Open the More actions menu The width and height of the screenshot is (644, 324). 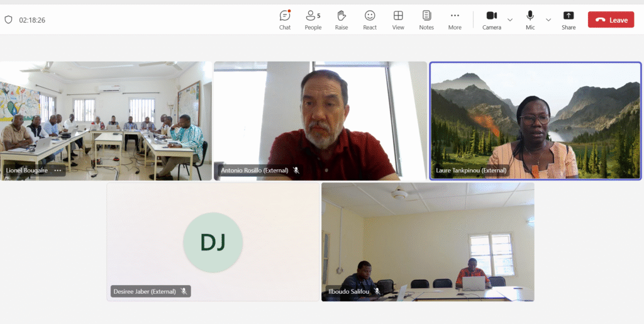tap(455, 20)
